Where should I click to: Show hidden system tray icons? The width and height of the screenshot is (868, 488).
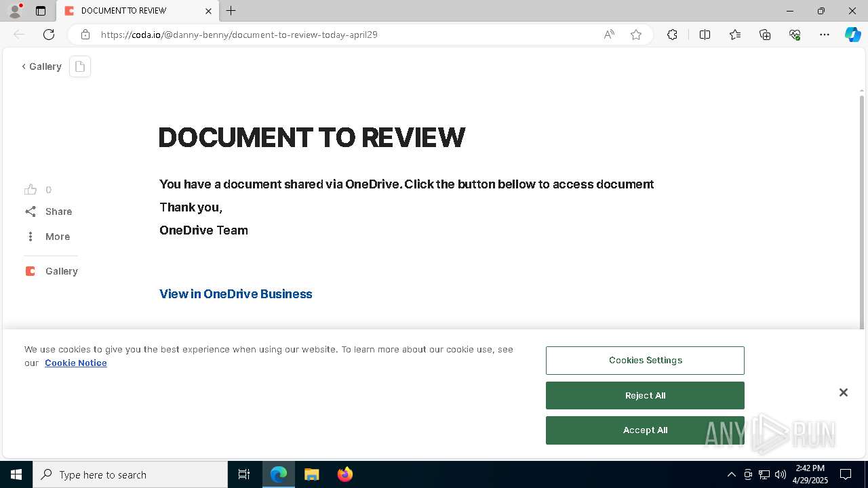pos(731,474)
